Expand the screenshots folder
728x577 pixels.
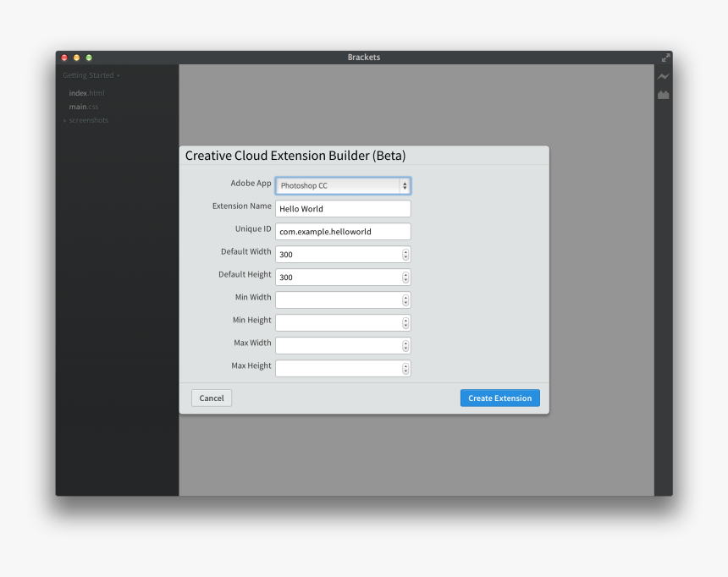(x=87, y=120)
